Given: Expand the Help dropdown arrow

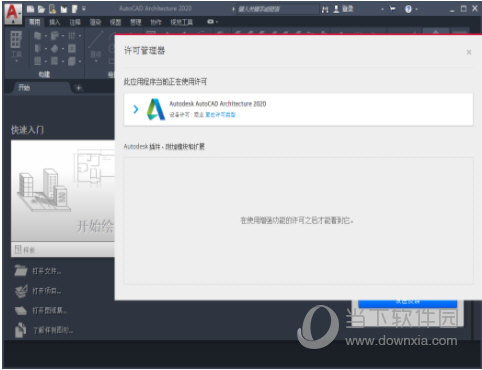Looking at the screenshot, I should click(416, 9).
